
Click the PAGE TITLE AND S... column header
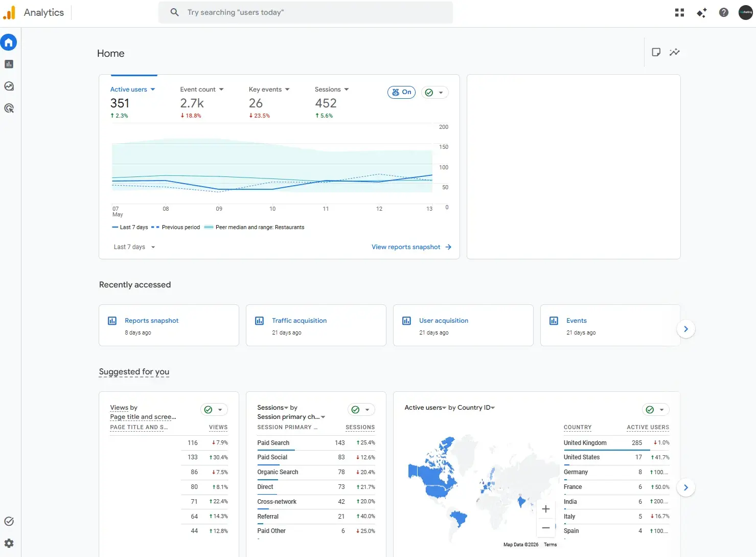tap(139, 427)
